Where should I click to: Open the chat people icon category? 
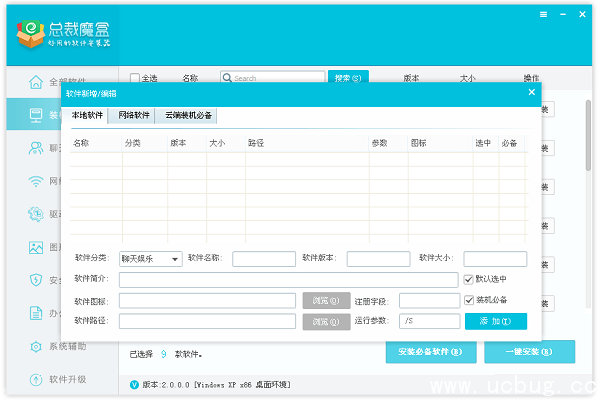click(x=37, y=148)
